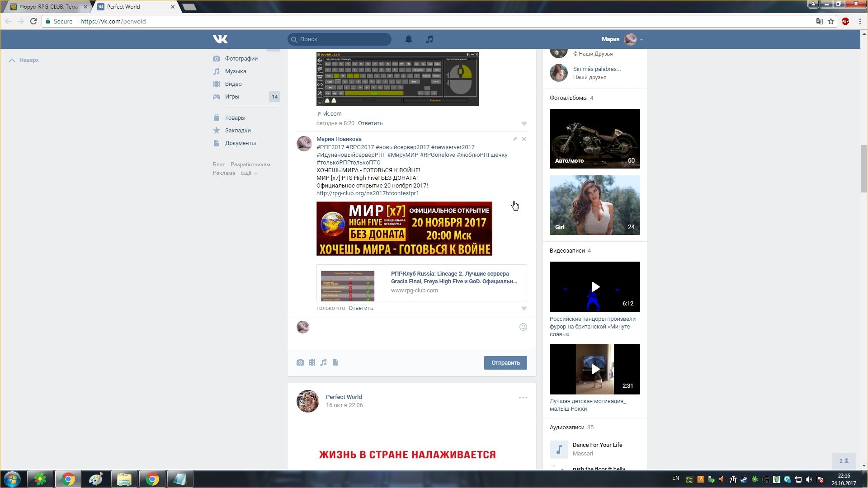Close the Perfect World browser tab
This screenshot has height=488, width=868.
coord(173,7)
